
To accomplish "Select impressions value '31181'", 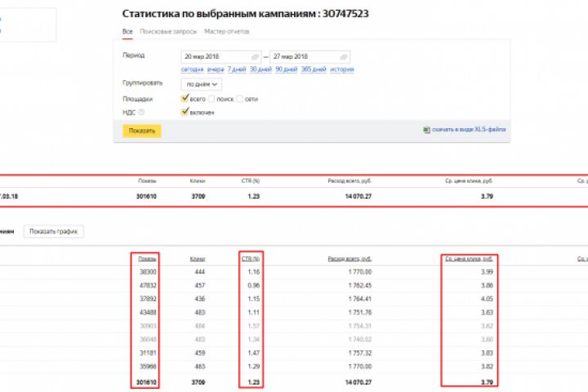I will point(148,353).
